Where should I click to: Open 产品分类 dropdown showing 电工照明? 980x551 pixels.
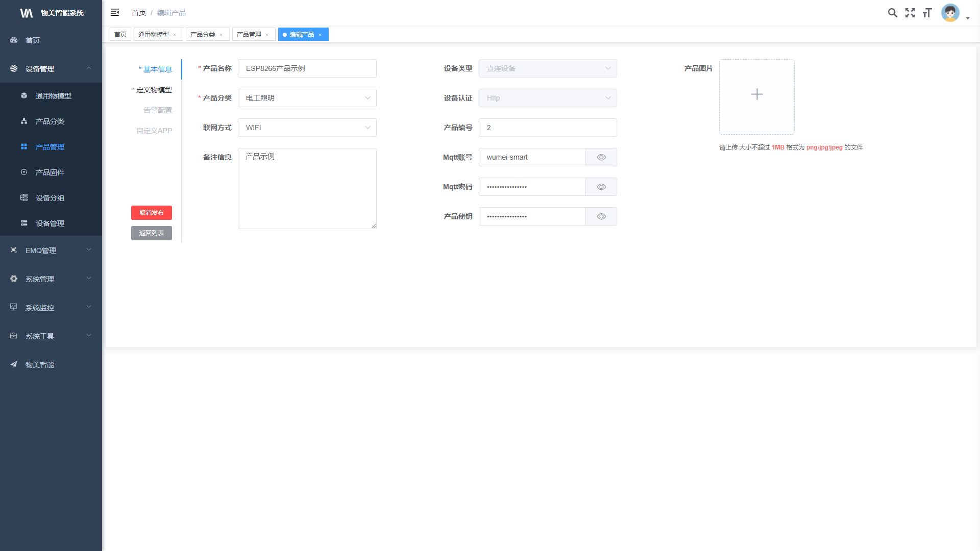click(x=307, y=98)
